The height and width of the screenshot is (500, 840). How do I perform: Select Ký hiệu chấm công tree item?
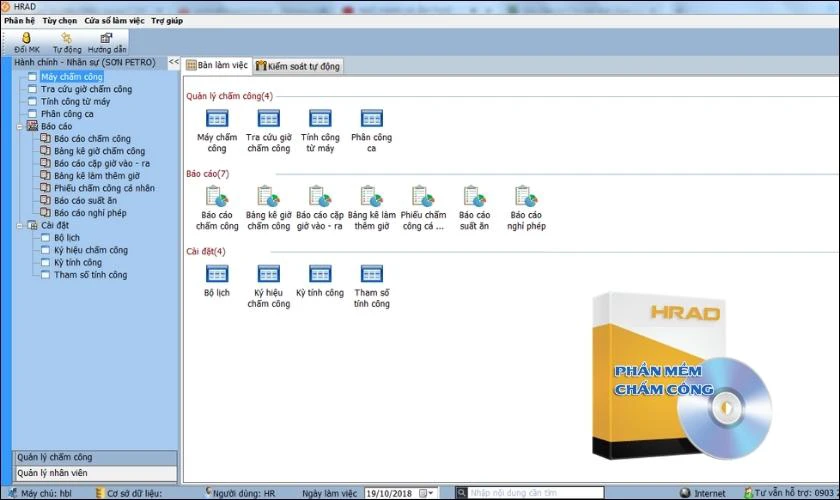[x=91, y=250]
